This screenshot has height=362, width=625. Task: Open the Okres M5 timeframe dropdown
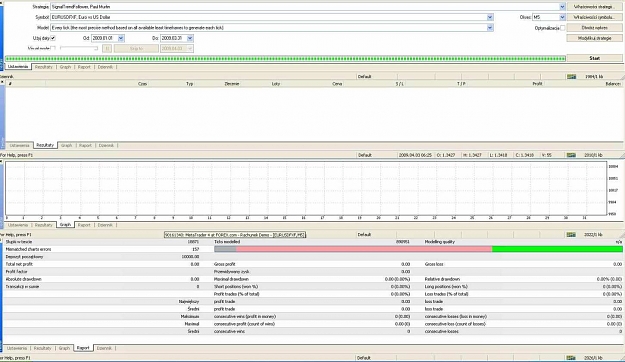(x=562, y=17)
